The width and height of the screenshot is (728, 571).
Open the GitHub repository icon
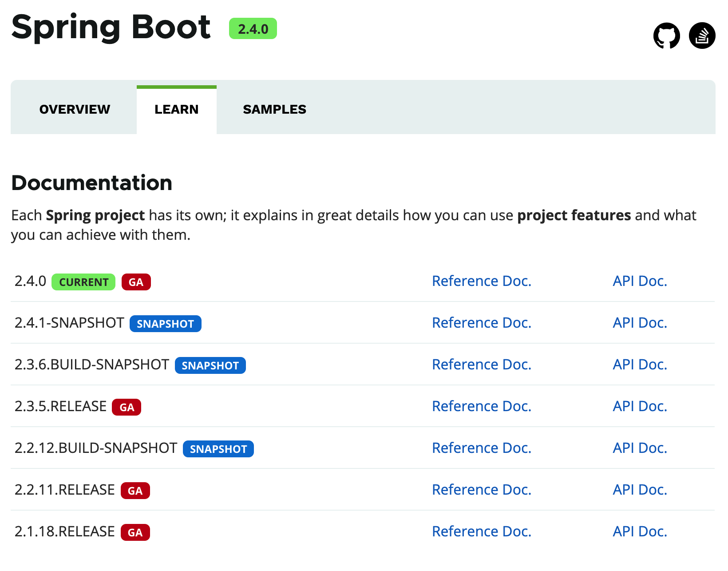pyautogui.click(x=666, y=36)
